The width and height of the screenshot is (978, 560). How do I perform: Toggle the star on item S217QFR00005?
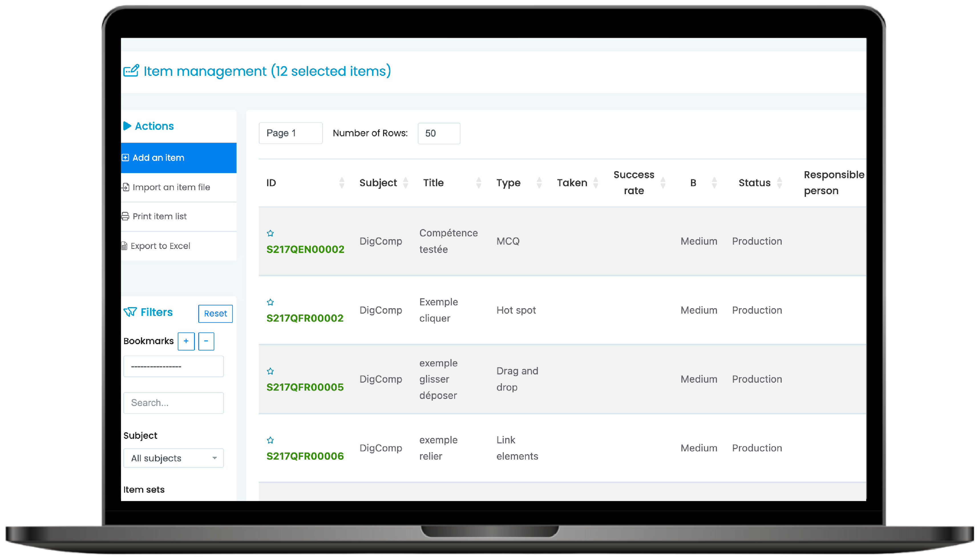point(270,371)
